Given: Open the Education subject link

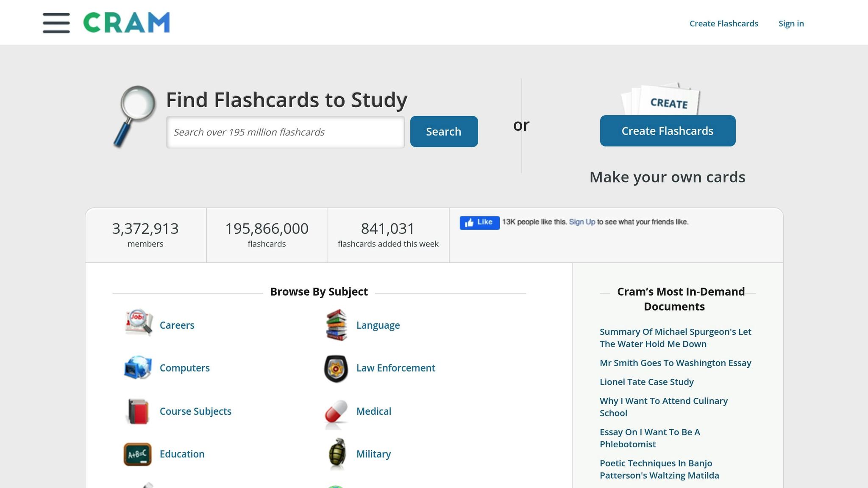Looking at the screenshot, I should (x=182, y=454).
